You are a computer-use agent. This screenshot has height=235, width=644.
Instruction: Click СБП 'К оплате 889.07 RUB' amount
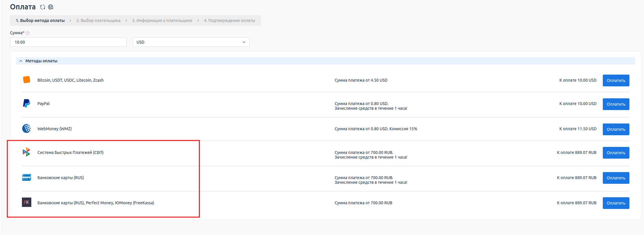coord(577,153)
